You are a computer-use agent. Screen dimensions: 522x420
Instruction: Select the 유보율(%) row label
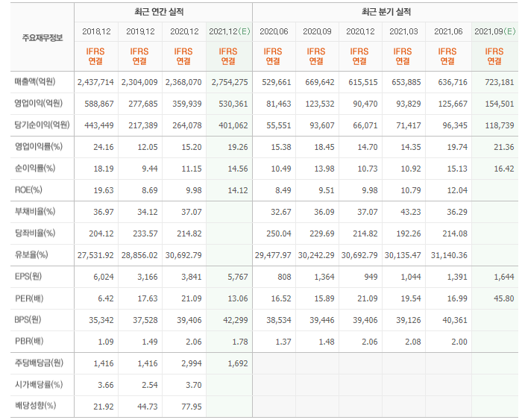click(31, 255)
